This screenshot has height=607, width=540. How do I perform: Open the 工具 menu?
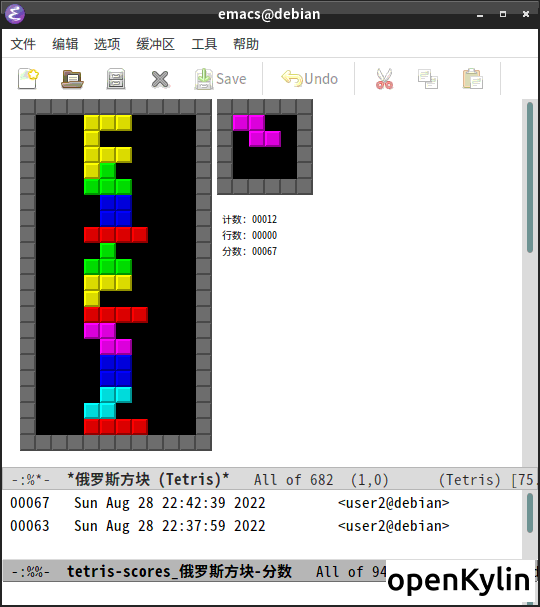tap(204, 44)
